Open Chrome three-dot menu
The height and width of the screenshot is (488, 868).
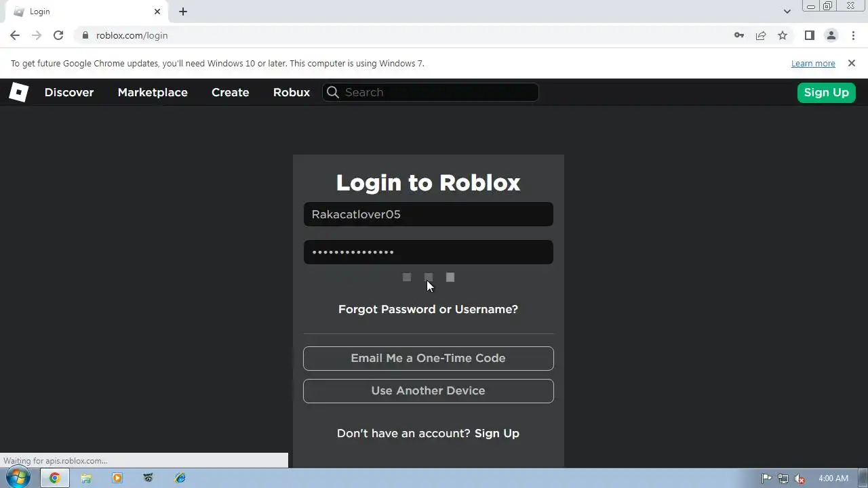click(852, 35)
